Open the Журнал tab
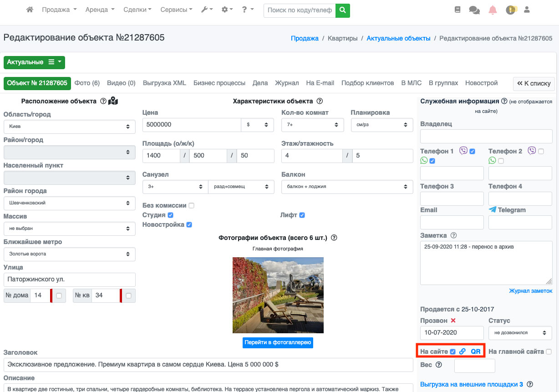The width and height of the screenshot is (559, 392). pos(287,83)
